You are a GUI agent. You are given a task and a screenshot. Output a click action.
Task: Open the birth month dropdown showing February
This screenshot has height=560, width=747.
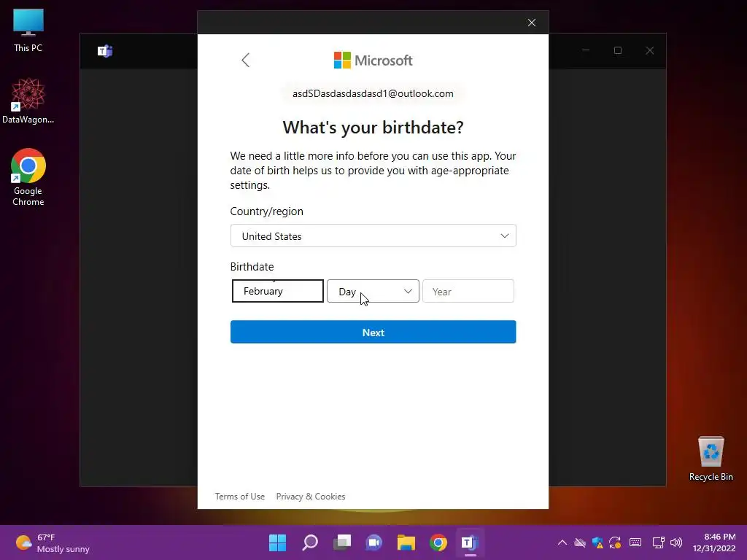278,291
